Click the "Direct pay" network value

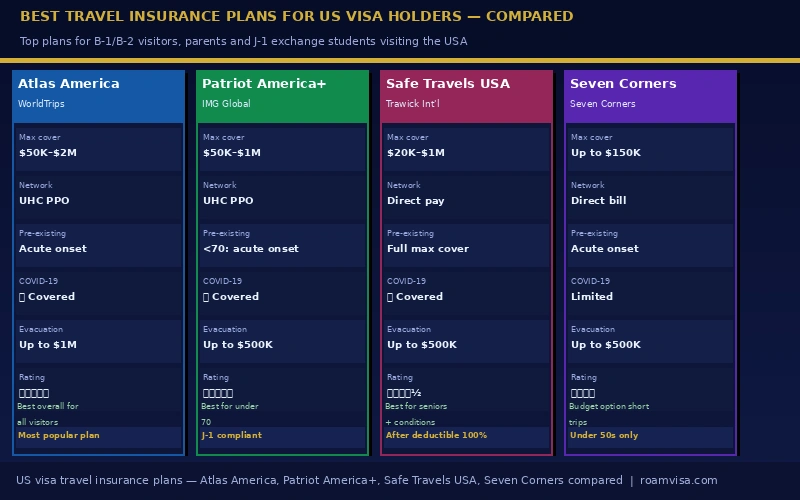coord(415,201)
